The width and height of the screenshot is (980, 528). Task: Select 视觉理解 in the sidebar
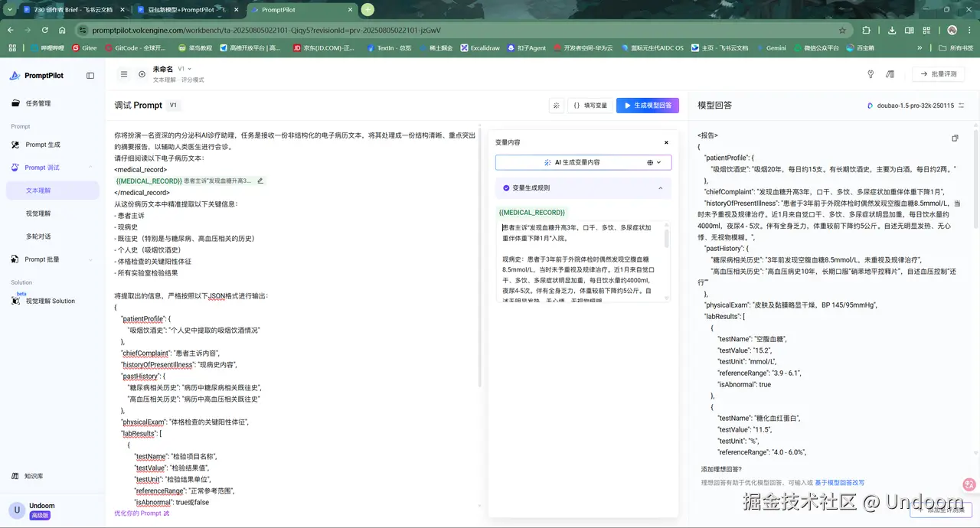point(38,213)
